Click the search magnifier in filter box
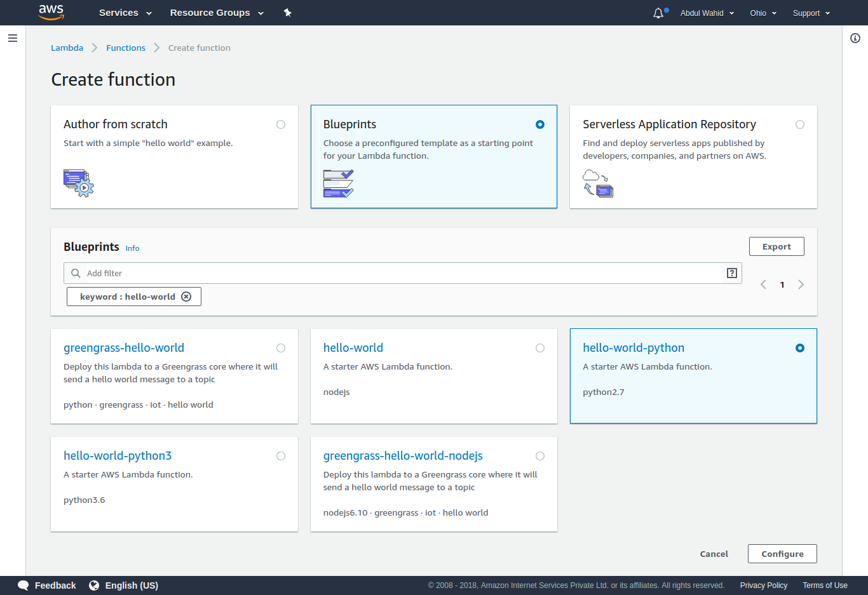This screenshot has width=868, height=595. click(x=76, y=273)
